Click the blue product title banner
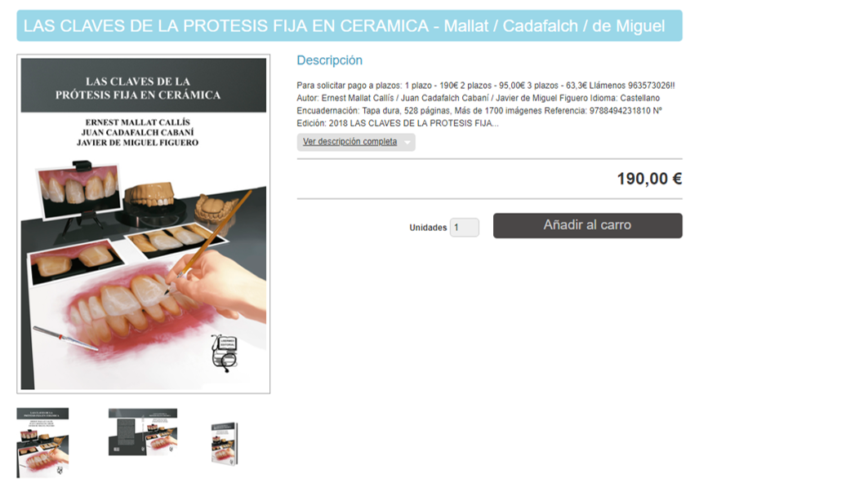Viewport: 868px width, 496px height. click(x=349, y=25)
